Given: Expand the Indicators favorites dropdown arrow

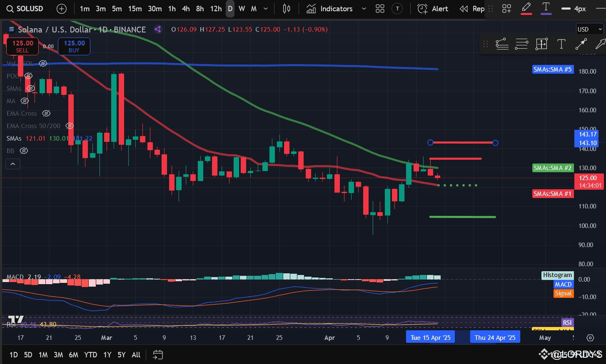Looking at the screenshot, I should click(364, 9).
